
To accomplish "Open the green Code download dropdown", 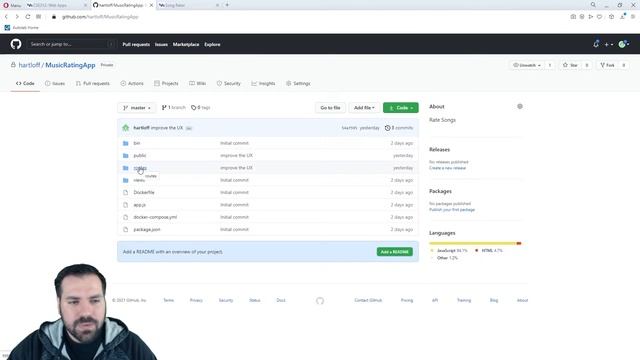I will 401,108.
